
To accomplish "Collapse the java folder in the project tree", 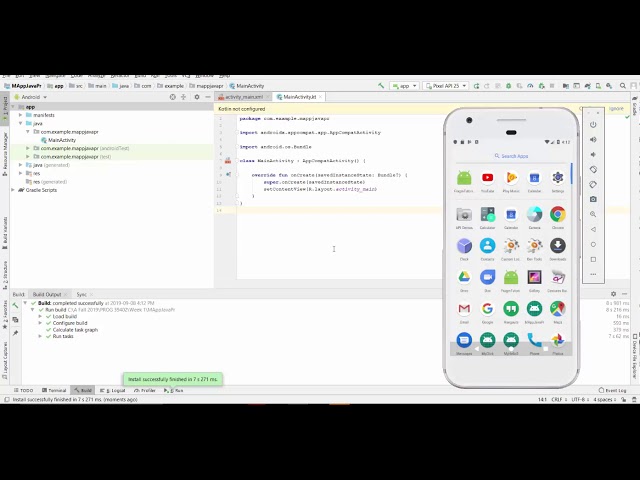I will [20, 123].
